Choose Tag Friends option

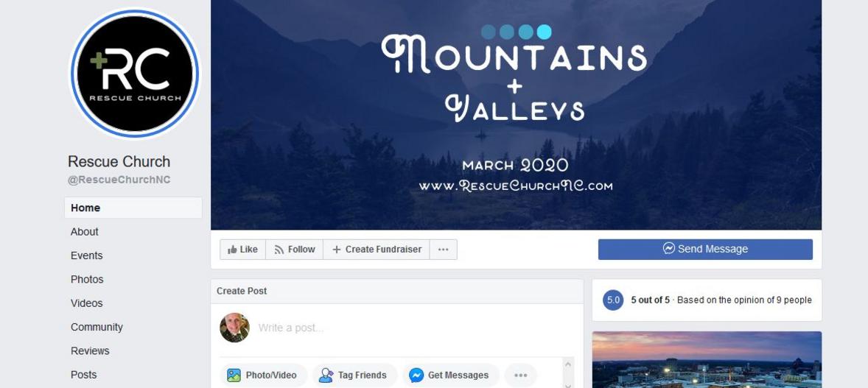pos(354,375)
